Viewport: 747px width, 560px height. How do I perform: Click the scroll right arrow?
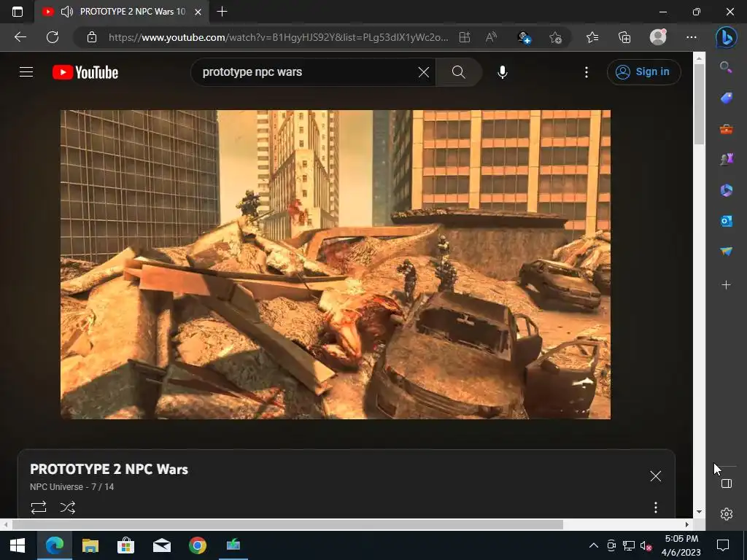pos(687,524)
